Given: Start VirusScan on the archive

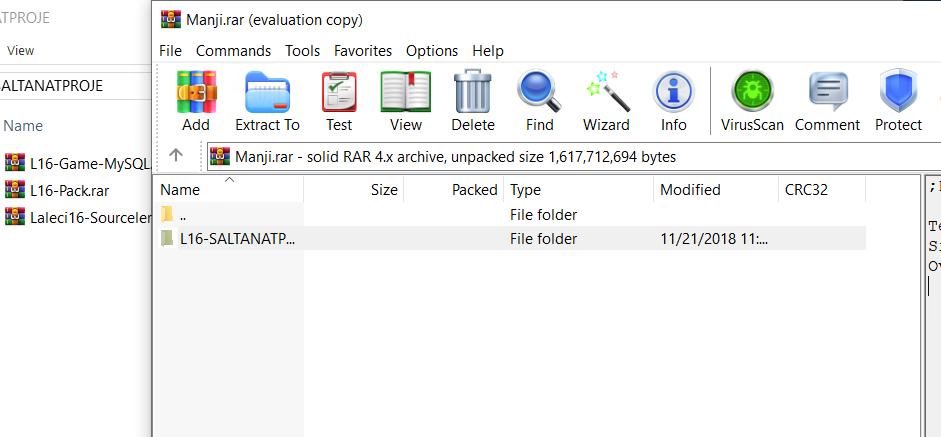Looking at the screenshot, I should [752, 92].
